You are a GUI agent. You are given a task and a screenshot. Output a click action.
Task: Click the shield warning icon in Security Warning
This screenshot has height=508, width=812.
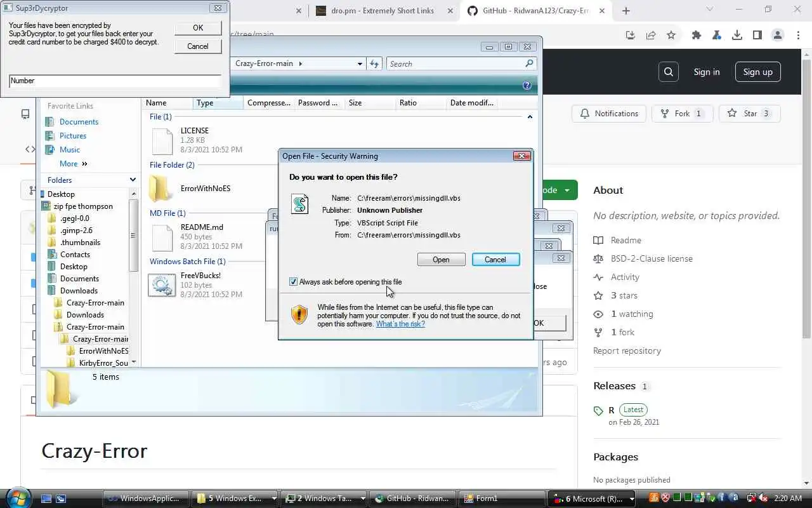click(299, 315)
